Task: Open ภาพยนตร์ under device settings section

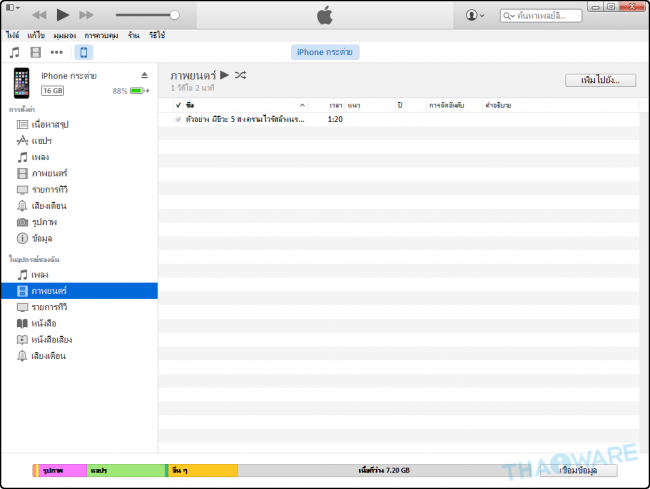Action: pos(42,173)
